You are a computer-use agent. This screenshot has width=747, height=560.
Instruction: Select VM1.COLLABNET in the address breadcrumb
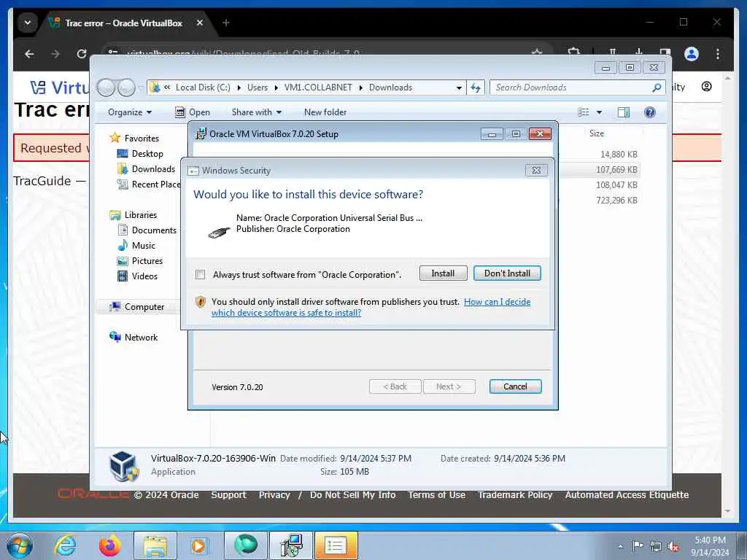[x=318, y=87]
